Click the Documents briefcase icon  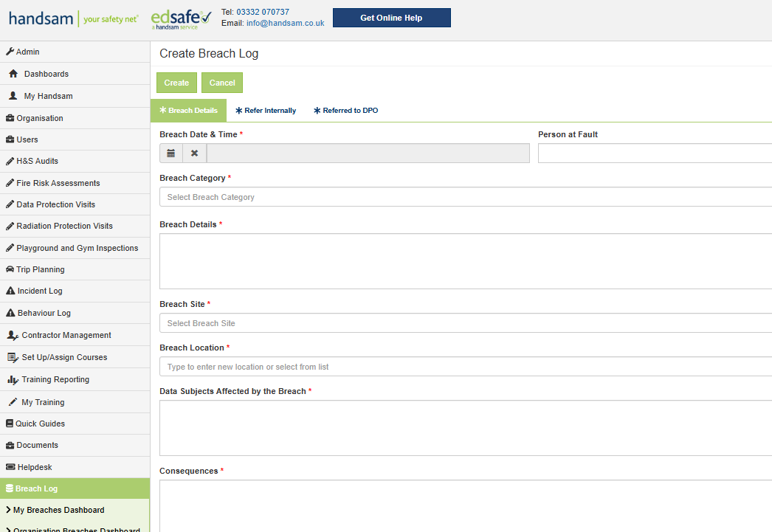(x=10, y=445)
